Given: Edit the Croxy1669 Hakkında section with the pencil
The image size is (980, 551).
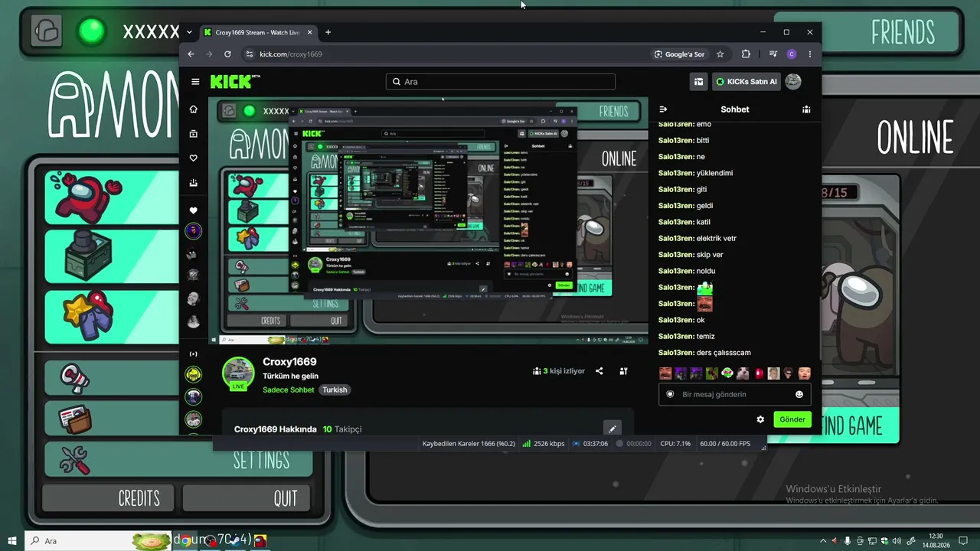Looking at the screenshot, I should click(x=612, y=429).
